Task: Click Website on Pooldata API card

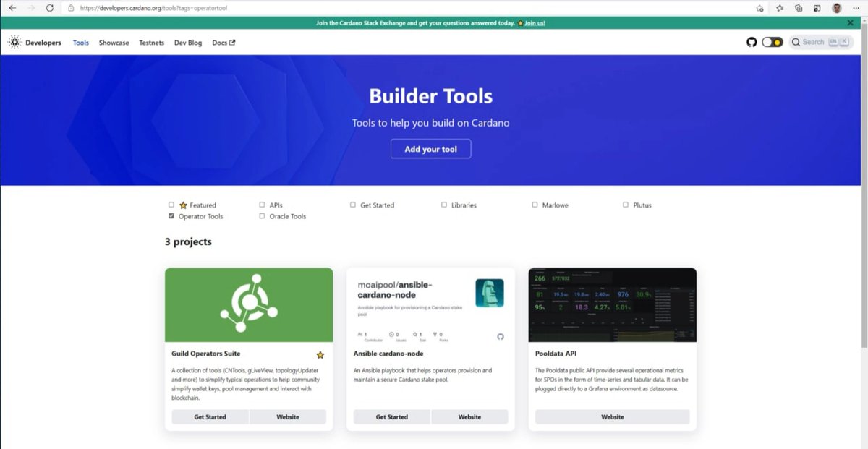Action: pos(613,417)
